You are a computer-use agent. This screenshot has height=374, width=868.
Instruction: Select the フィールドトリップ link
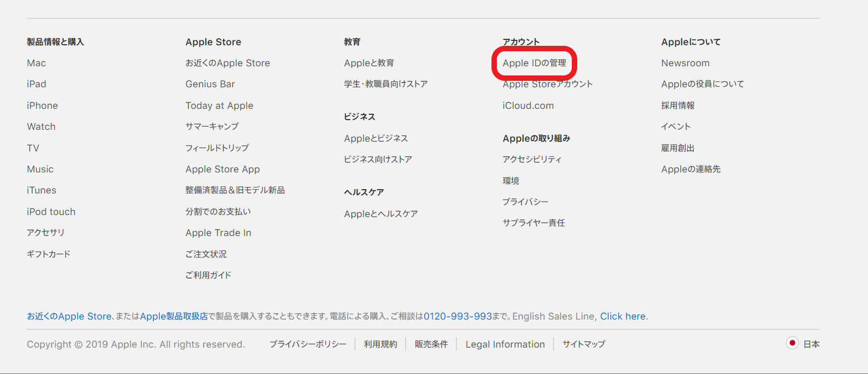pos(217,148)
